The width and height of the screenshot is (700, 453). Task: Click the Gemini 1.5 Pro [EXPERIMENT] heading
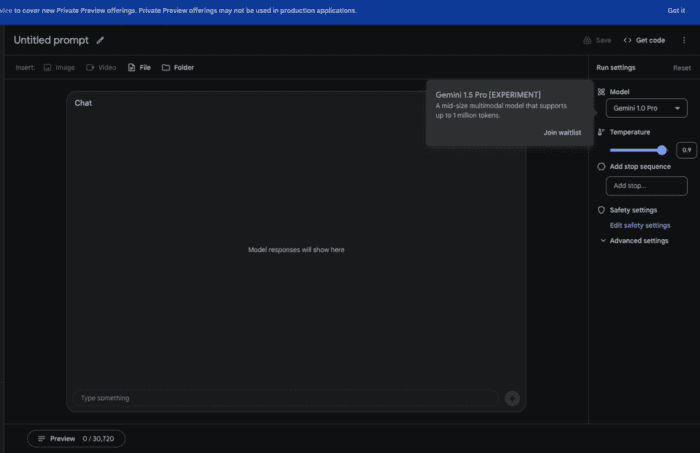click(488, 95)
